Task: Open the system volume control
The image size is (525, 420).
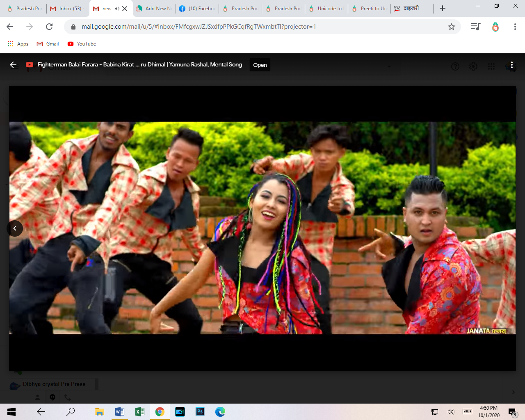Action: point(451,412)
